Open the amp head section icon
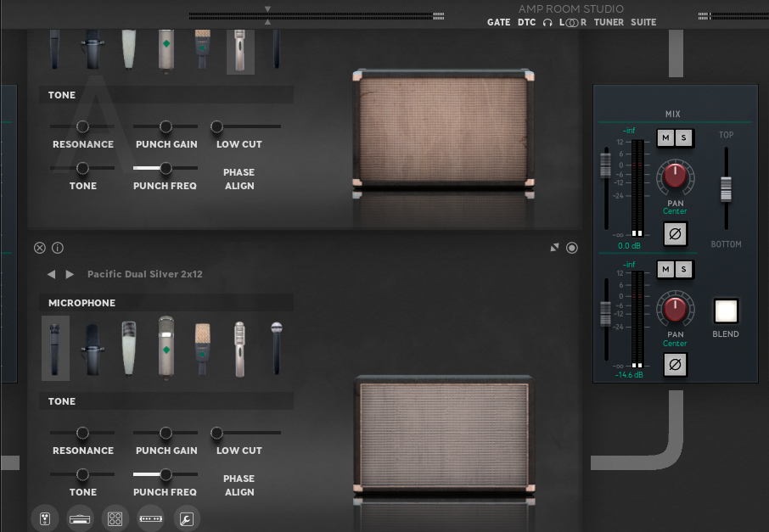Viewport: 769px width, 532px height. click(x=80, y=518)
